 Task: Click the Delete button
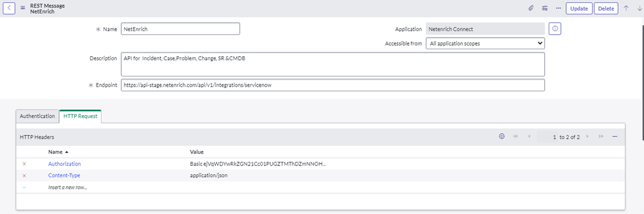click(x=606, y=8)
